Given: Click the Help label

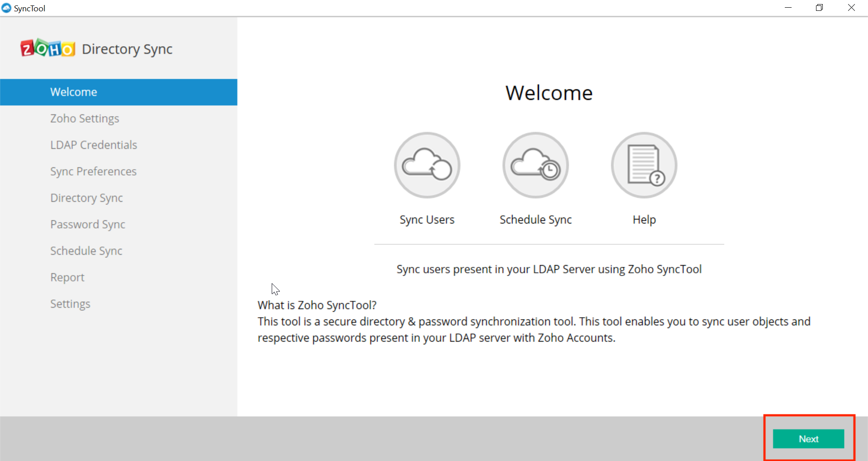Looking at the screenshot, I should [644, 219].
